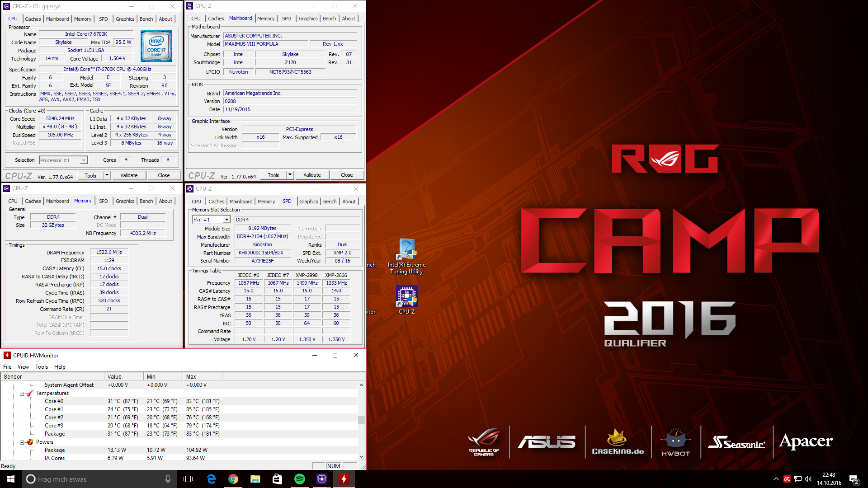Open network status tray icon
The image size is (868, 488).
click(798, 479)
